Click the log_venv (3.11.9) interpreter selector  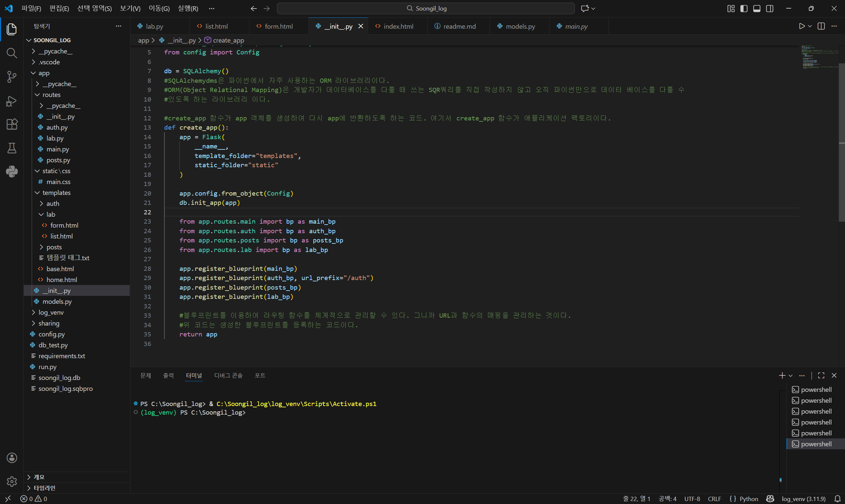803,499
